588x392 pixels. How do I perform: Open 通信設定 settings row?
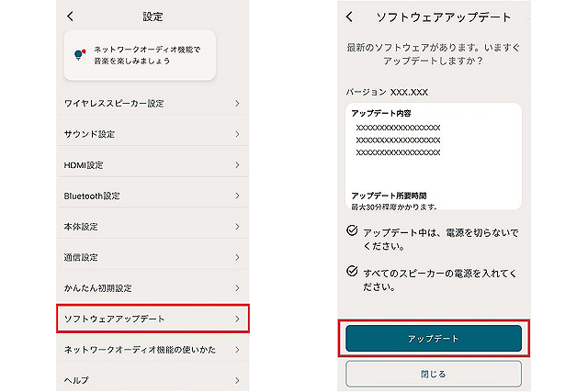point(152,257)
